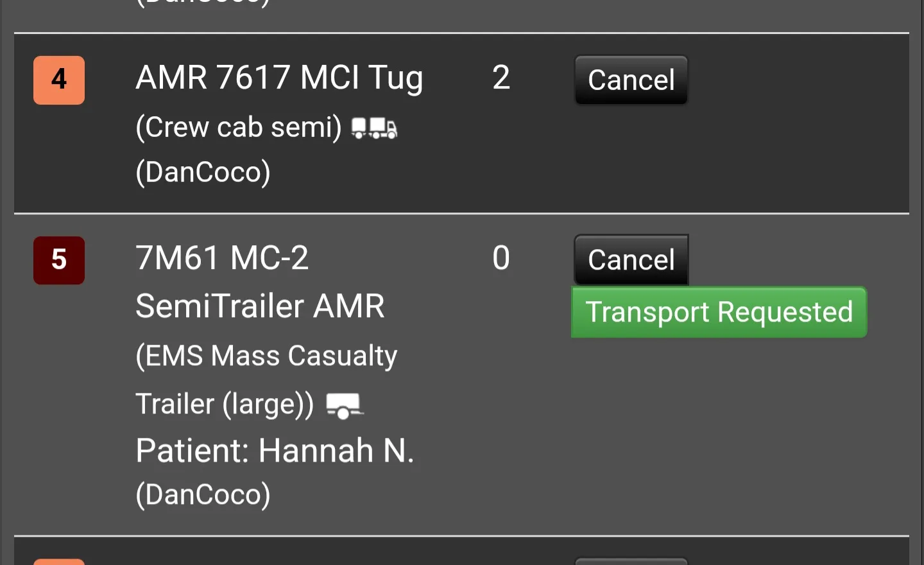Click the personnel count 2 for the tug
This screenshot has height=565, width=924.
pos(501,78)
